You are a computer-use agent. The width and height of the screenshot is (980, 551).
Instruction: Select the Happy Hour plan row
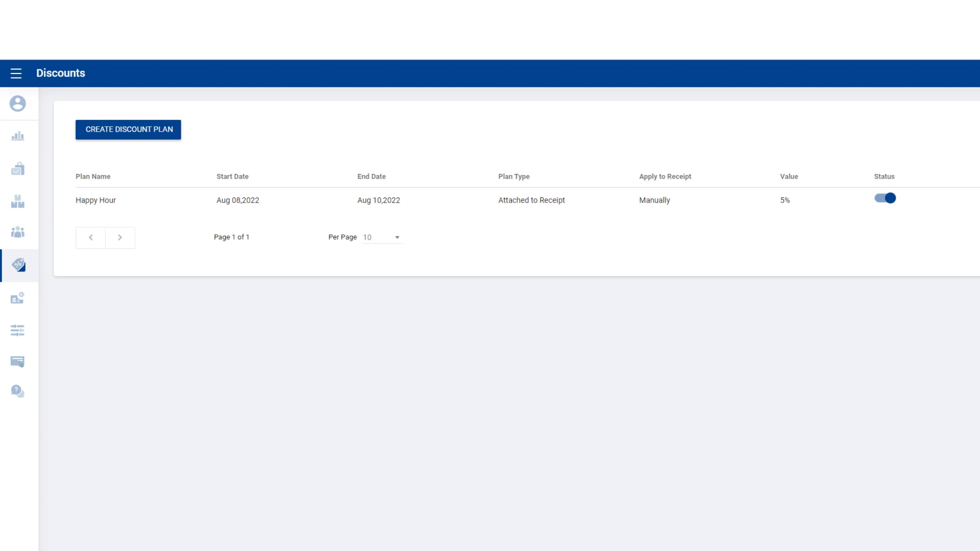96,201
